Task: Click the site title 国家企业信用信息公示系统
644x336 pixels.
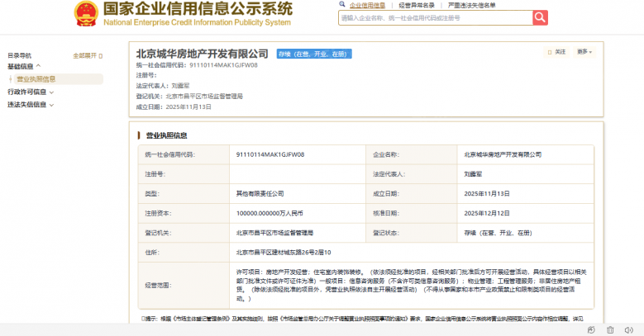Action: pos(198,8)
